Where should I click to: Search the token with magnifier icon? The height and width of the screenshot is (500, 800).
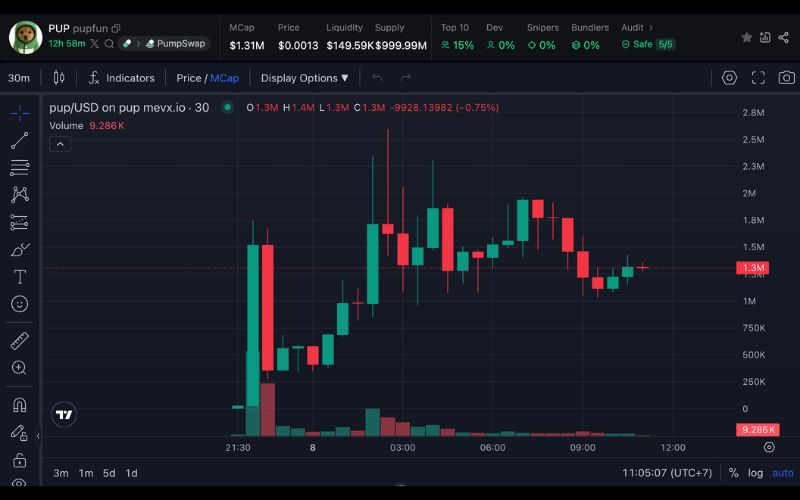tap(109, 43)
